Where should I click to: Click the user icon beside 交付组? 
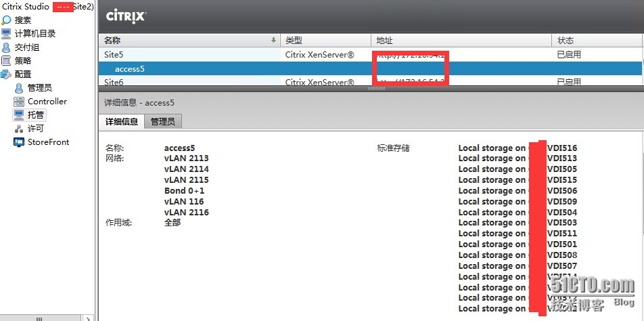6,47
